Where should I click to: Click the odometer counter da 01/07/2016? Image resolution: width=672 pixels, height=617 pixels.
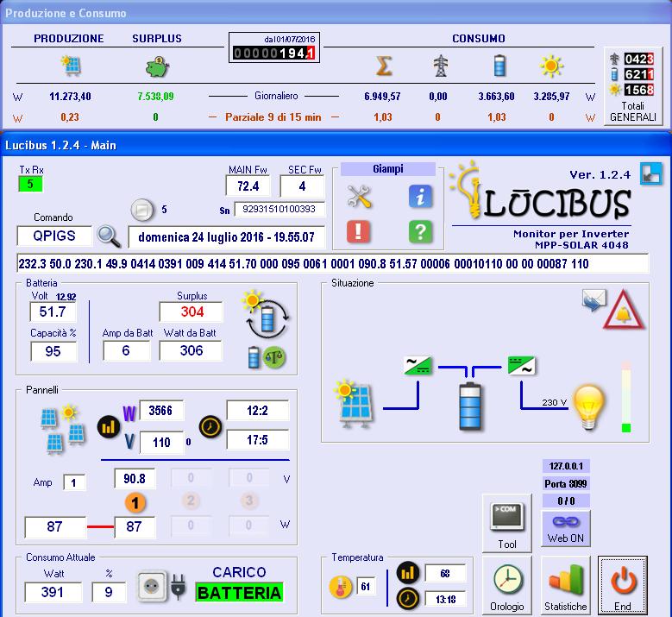coord(273,47)
